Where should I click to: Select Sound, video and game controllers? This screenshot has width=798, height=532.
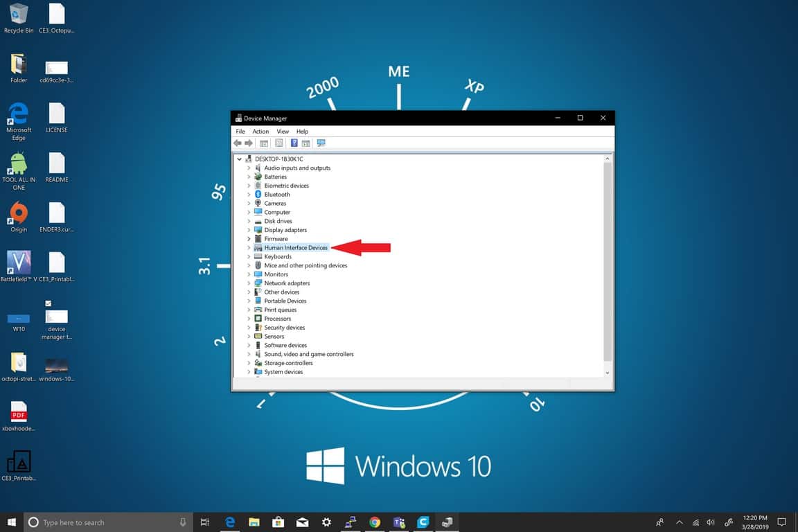point(309,355)
